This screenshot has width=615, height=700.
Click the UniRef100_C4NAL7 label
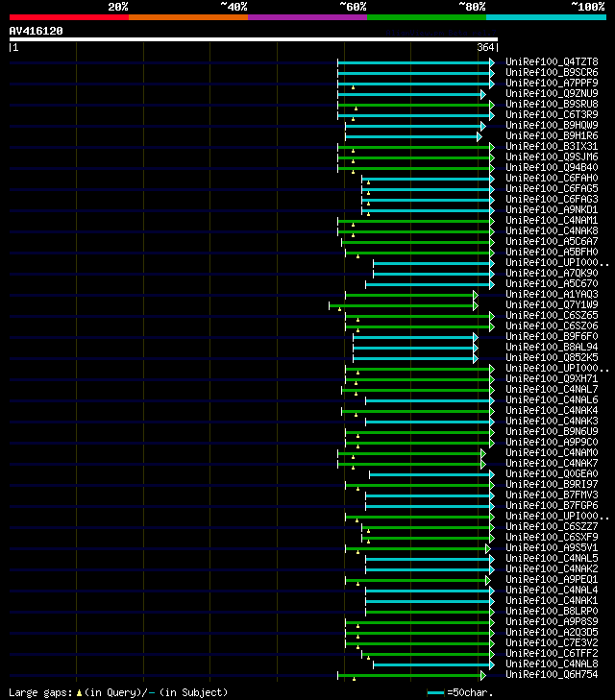click(x=552, y=389)
